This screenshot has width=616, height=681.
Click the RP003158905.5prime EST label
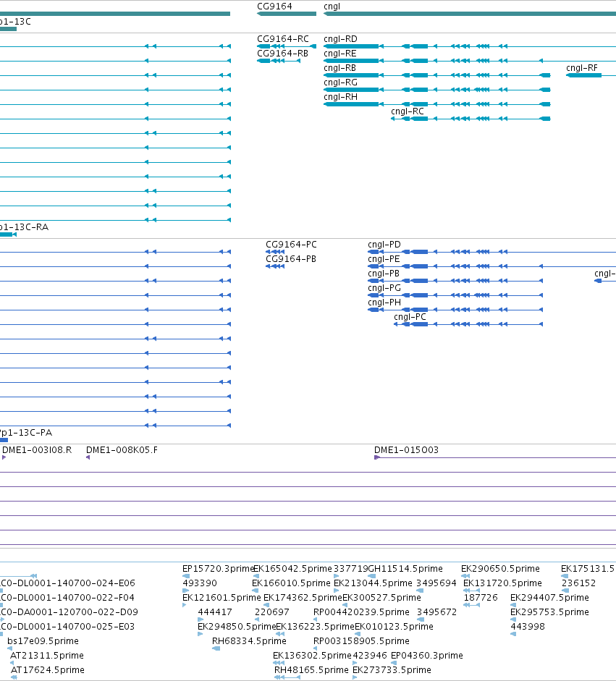click(361, 641)
